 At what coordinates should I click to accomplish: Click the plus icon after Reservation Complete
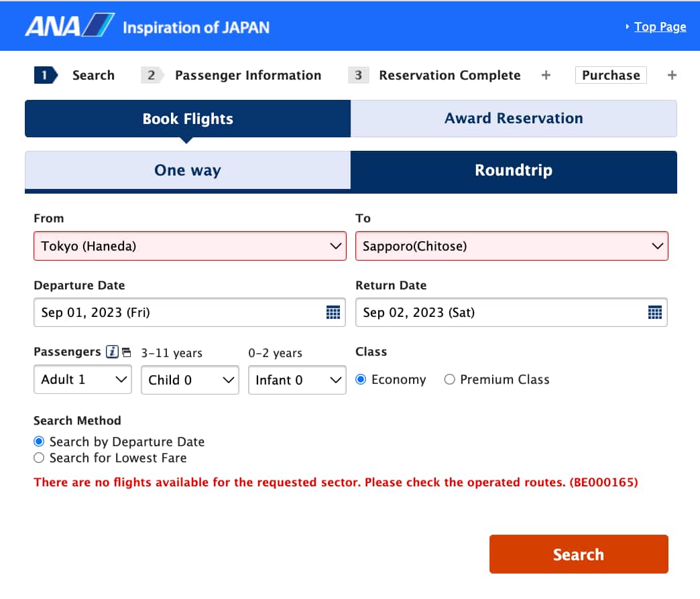546,75
